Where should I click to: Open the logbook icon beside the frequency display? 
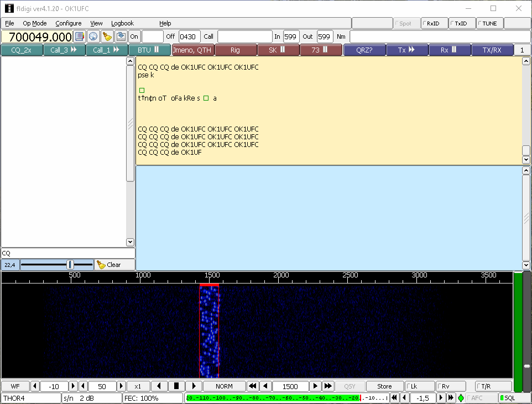tap(80, 36)
